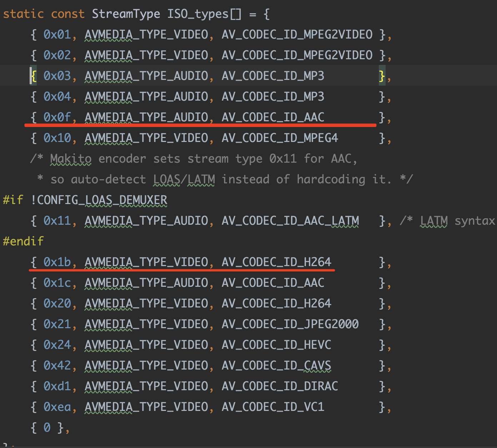Click LOAS/LATM in the comment line
497x448 pixels.
click(x=184, y=179)
